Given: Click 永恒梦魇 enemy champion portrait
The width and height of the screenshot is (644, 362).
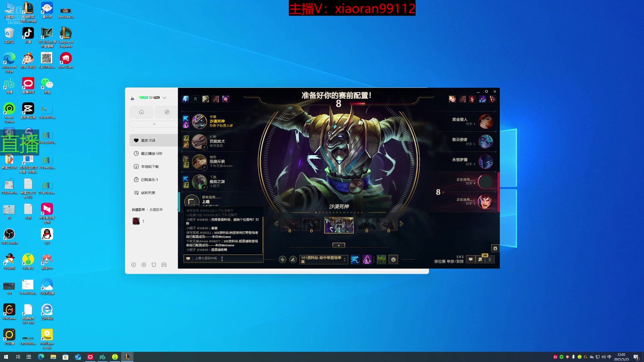Looking at the screenshot, I should point(485,162).
